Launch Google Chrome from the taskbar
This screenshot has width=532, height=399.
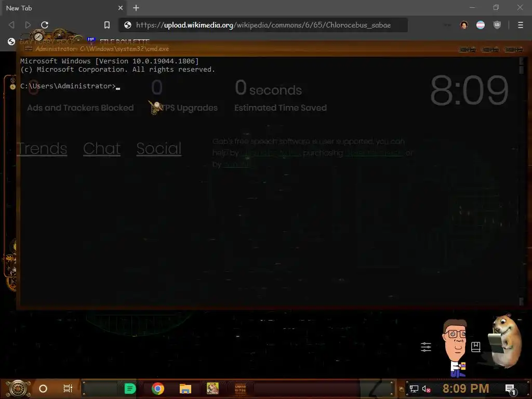(x=158, y=389)
